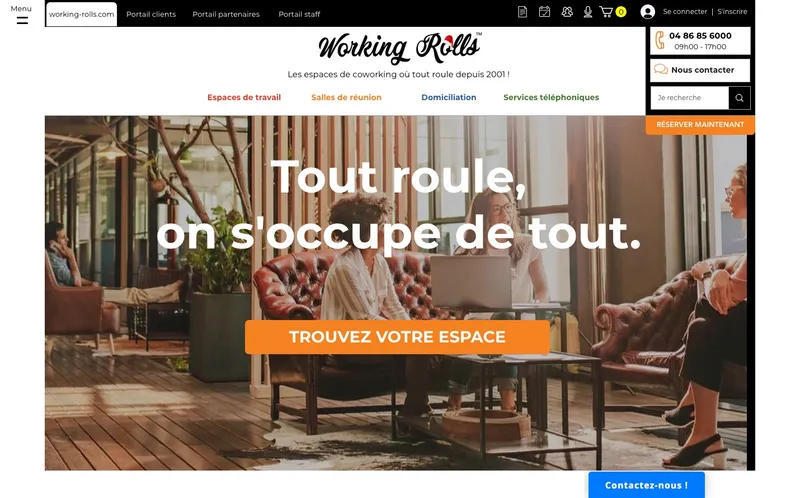This screenshot has height=498, width=800.
Task: Click TROUVEZ VOTRE ESPACE button
Action: point(397,337)
